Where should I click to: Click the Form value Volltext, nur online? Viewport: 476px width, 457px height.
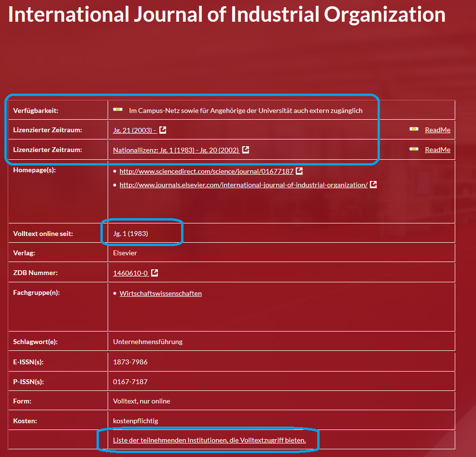point(141,401)
